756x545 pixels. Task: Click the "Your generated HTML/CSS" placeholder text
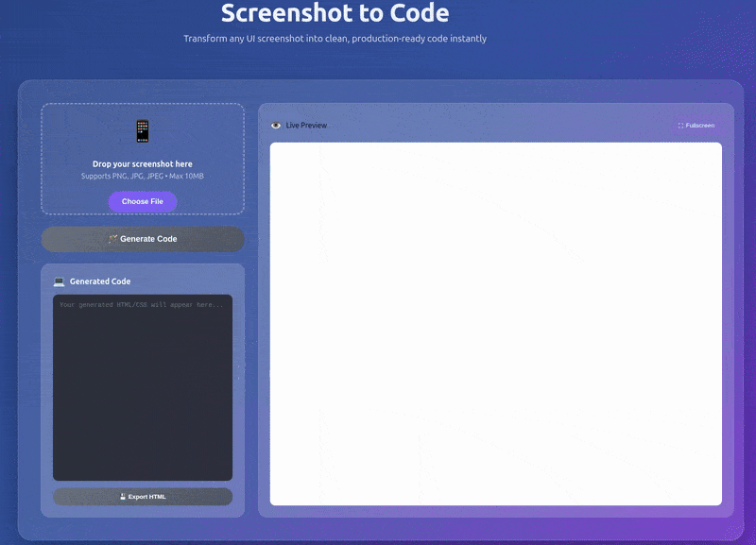click(142, 305)
